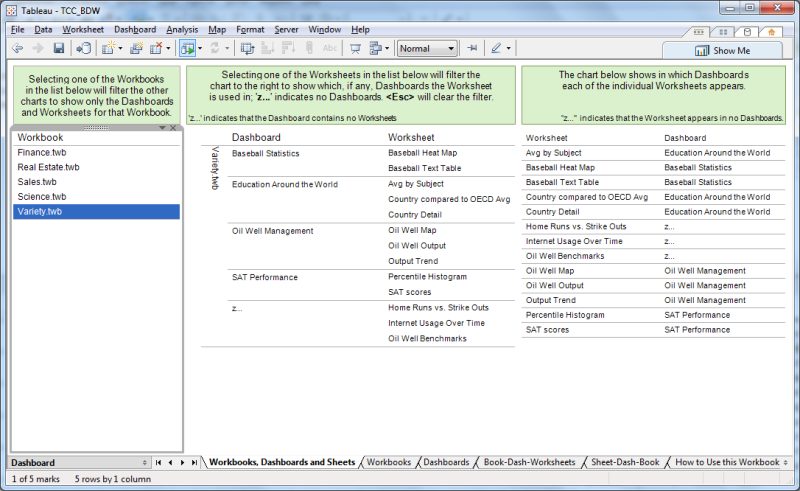The image size is (800, 491).
Task: Select Sales.twb in Workbook list
Action: pos(96,182)
